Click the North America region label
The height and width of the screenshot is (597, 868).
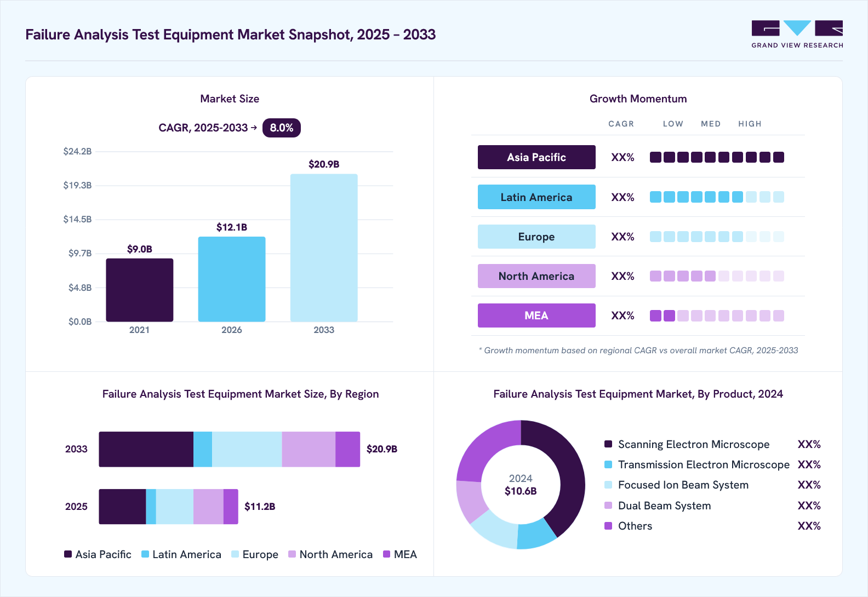536,276
